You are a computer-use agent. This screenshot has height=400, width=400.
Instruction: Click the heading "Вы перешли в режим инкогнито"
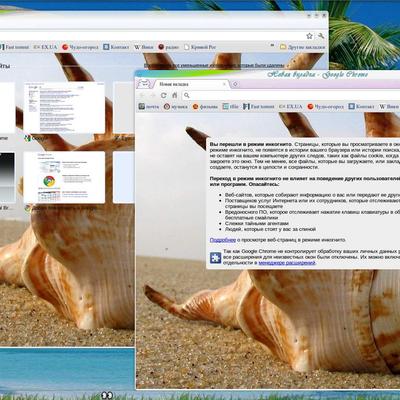(251, 144)
